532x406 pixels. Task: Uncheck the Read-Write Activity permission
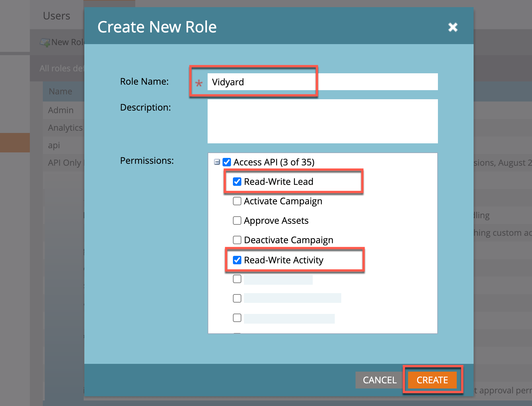pyautogui.click(x=237, y=260)
